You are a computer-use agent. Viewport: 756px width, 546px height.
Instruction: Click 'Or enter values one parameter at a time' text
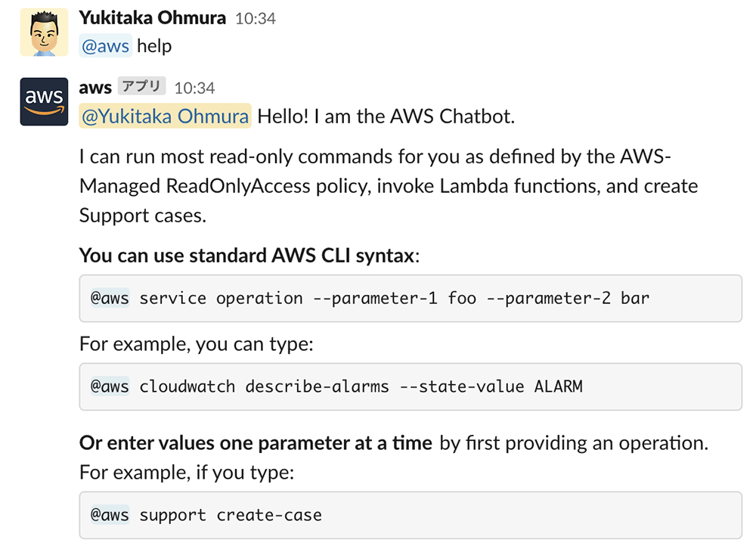(256, 443)
